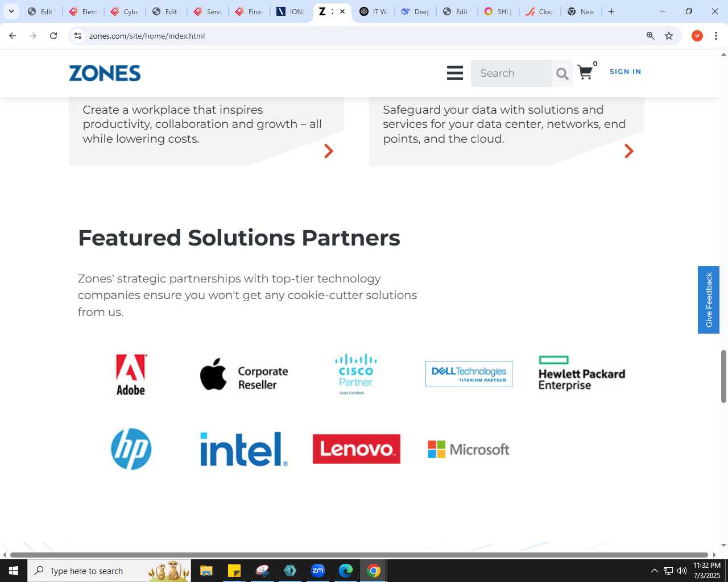Open Sticky Notes from taskbar
Image resolution: width=728 pixels, height=582 pixels.
(x=234, y=571)
